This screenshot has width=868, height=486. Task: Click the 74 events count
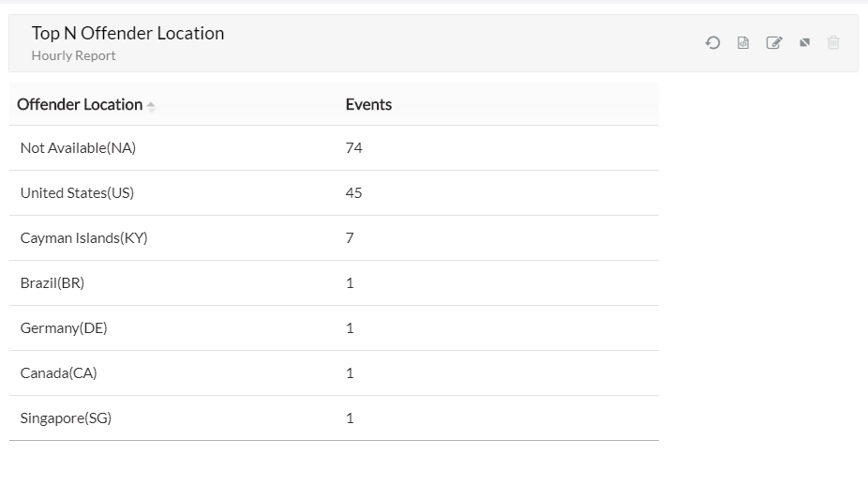click(353, 148)
